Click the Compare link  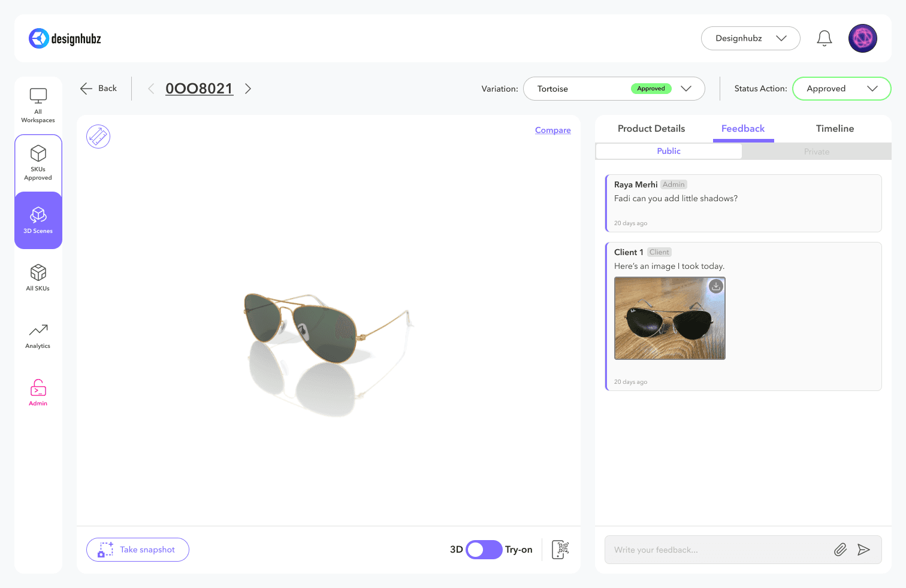553,130
